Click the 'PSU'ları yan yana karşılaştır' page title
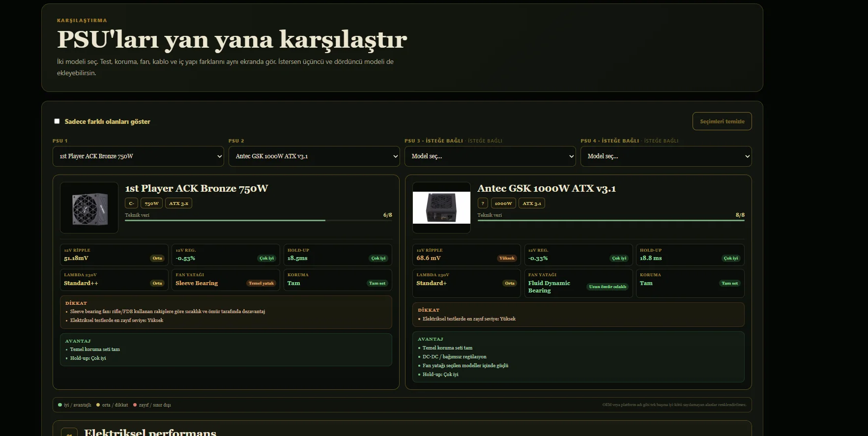Image resolution: width=868 pixels, height=436 pixels. click(x=232, y=39)
